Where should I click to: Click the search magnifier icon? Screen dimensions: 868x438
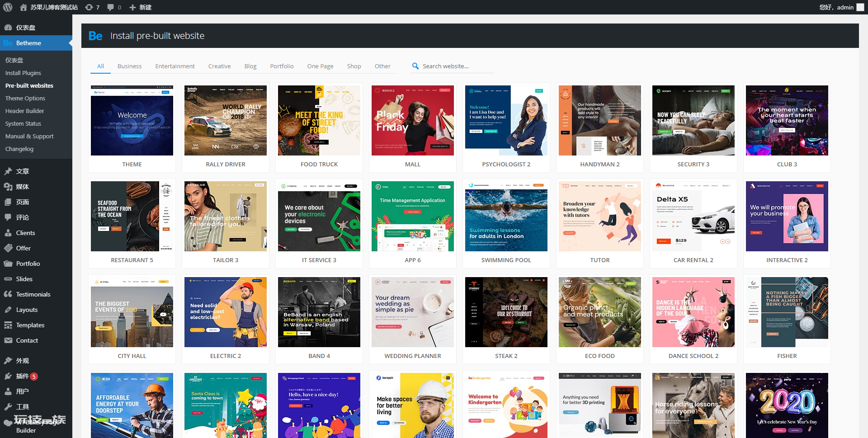click(415, 66)
